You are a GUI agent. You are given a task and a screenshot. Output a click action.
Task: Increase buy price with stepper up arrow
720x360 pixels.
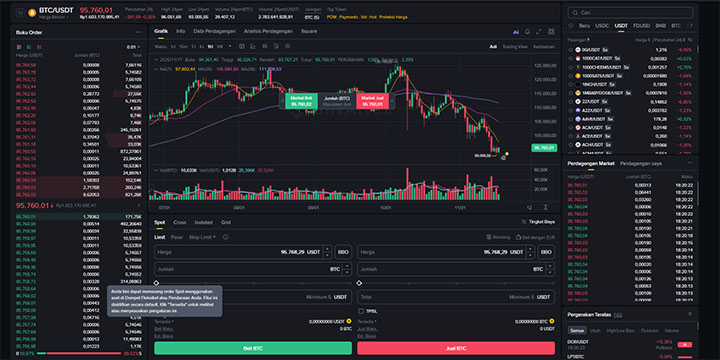tap(327, 249)
